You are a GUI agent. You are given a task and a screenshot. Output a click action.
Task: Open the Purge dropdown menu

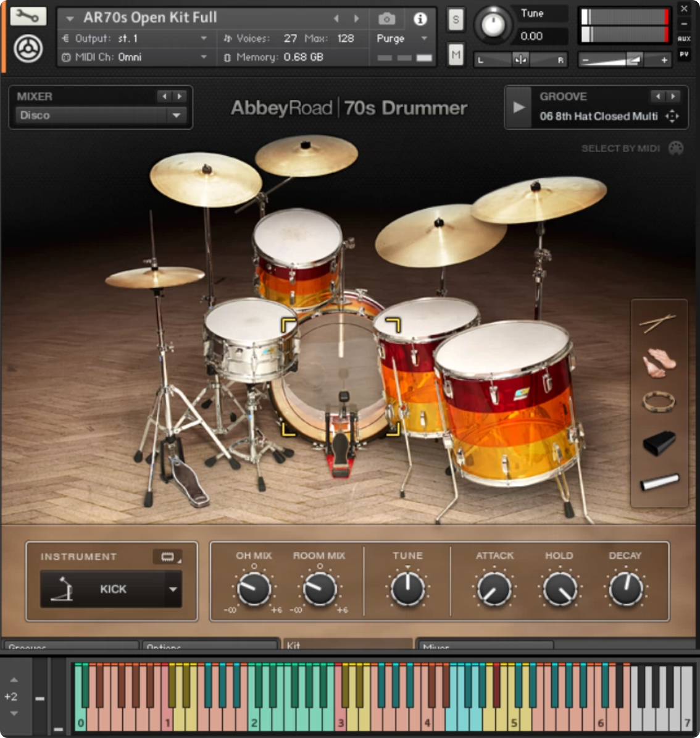pos(424,38)
